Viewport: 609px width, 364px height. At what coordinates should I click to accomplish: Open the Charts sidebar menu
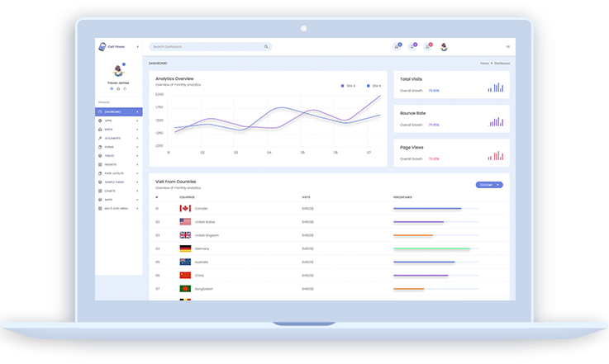(x=117, y=191)
